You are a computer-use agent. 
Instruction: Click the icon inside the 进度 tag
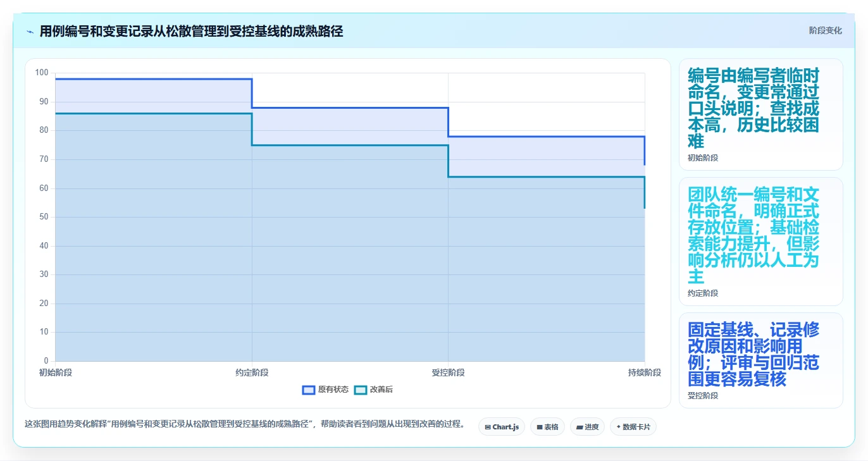pyautogui.click(x=579, y=427)
